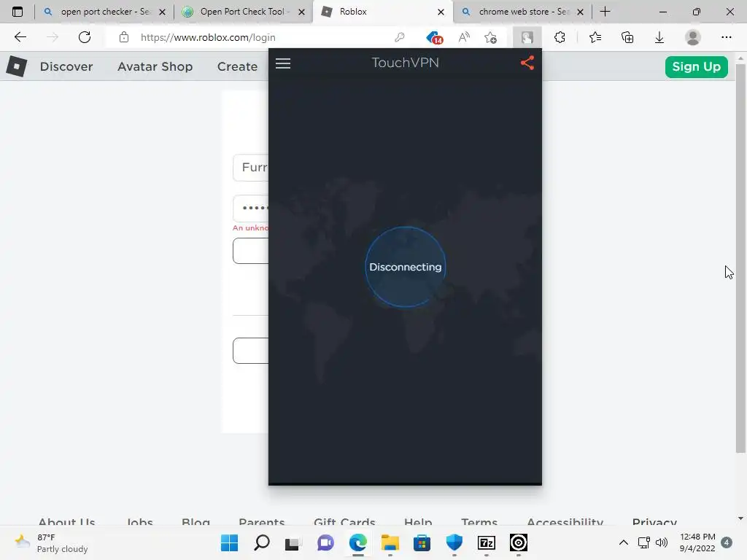
Task: Open the volume control in system tray
Action: click(661, 542)
